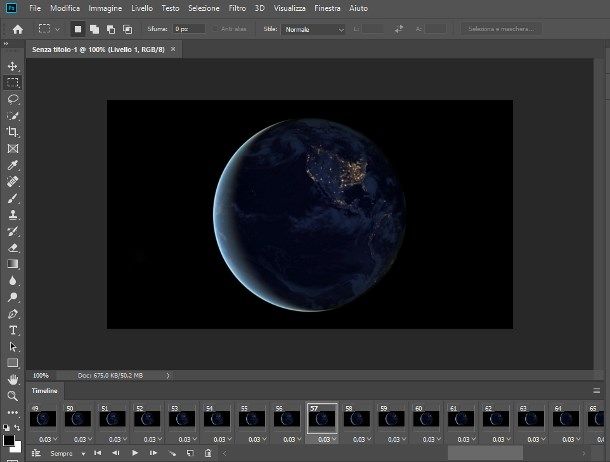Open the Finestra menu
This screenshot has height=462, width=610.
pyautogui.click(x=327, y=8)
